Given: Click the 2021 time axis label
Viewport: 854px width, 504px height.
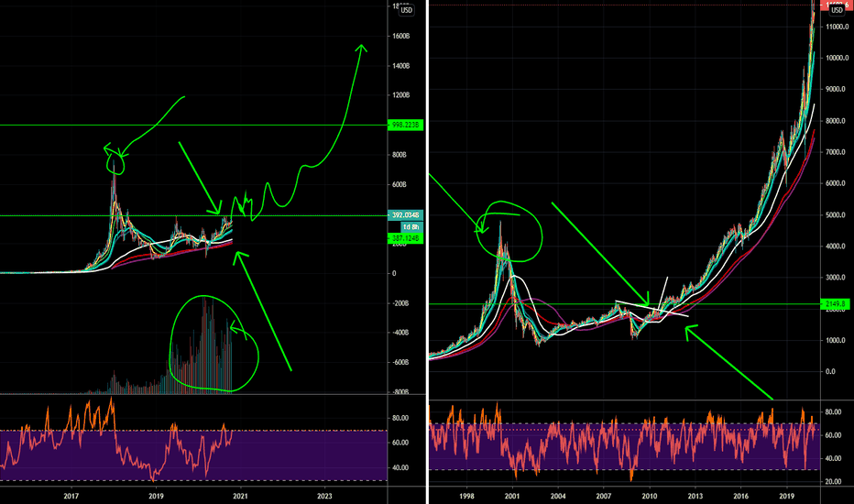Looking at the screenshot, I should 240,496.
